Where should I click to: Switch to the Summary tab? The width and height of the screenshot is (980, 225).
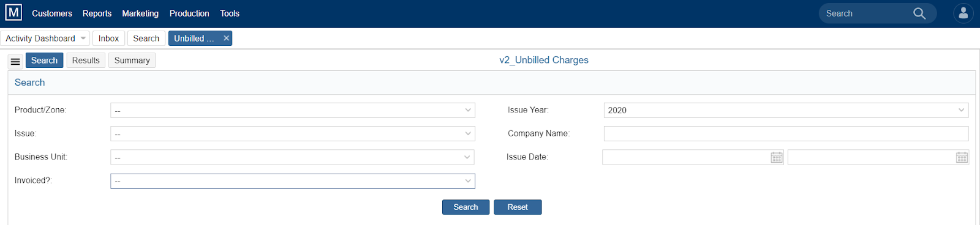click(132, 60)
